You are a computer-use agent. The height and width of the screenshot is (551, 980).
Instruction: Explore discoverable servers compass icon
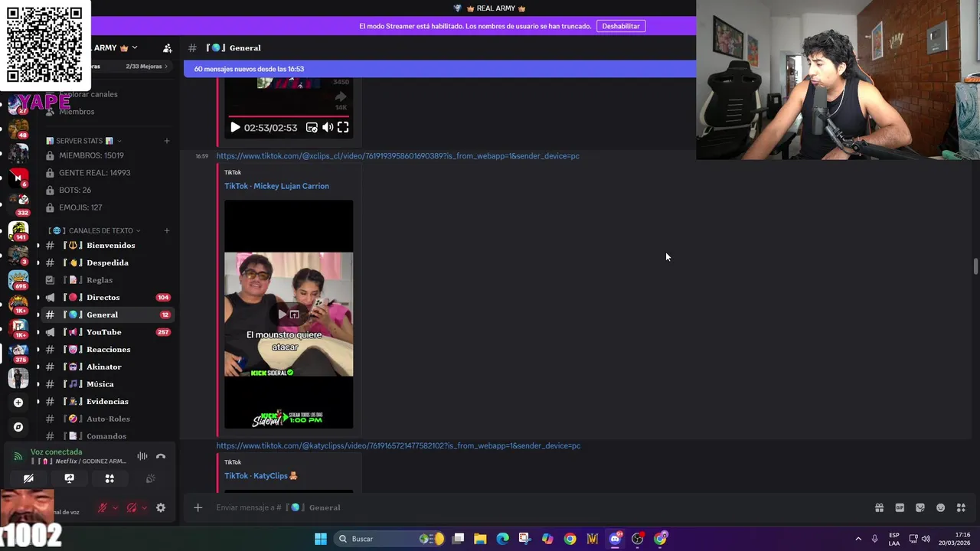(x=18, y=427)
